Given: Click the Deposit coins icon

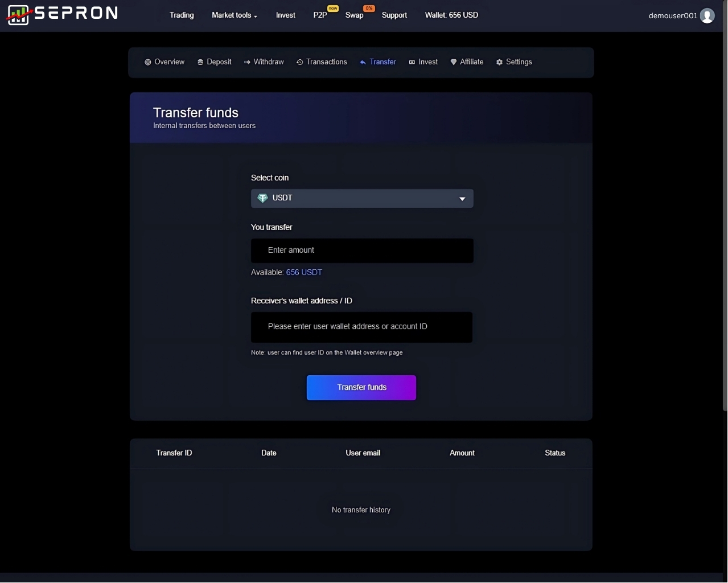Looking at the screenshot, I should tap(200, 62).
